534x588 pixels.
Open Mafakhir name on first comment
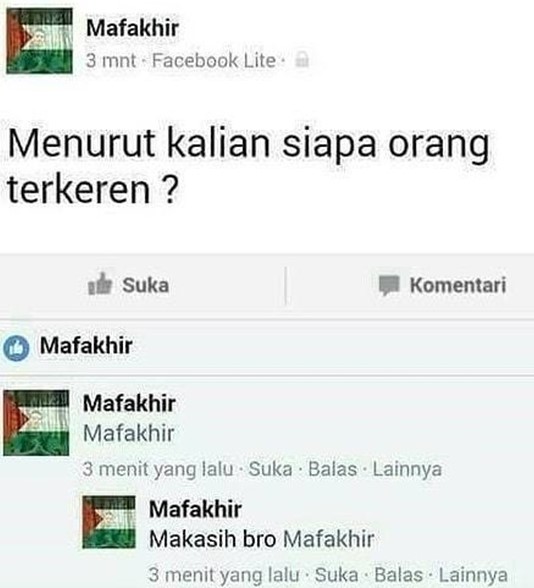pyautogui.click(x=129, y=404)
